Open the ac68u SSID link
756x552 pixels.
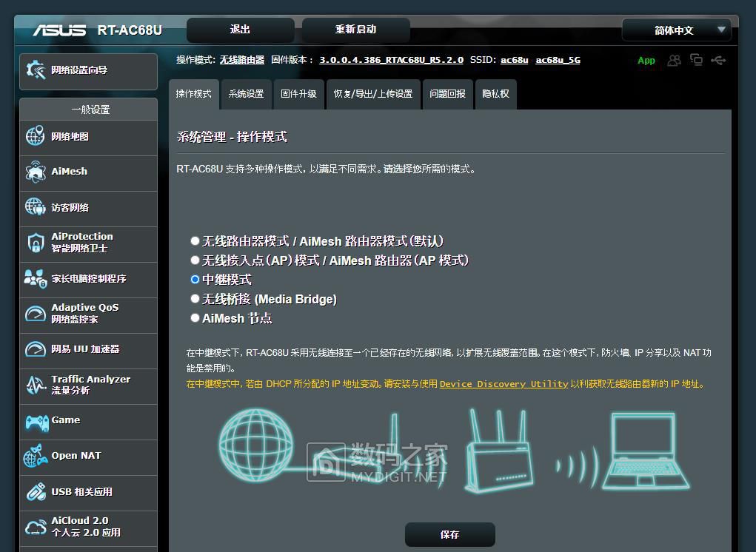(515, 60)
